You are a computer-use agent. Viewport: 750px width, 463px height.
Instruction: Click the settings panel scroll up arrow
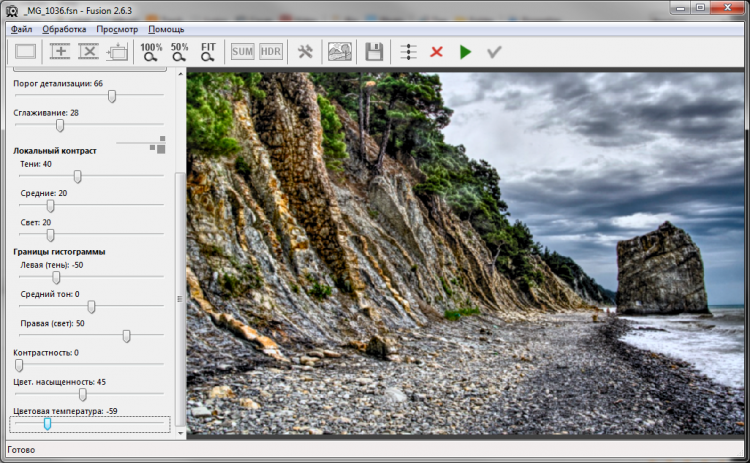click(x=180, y=74)
